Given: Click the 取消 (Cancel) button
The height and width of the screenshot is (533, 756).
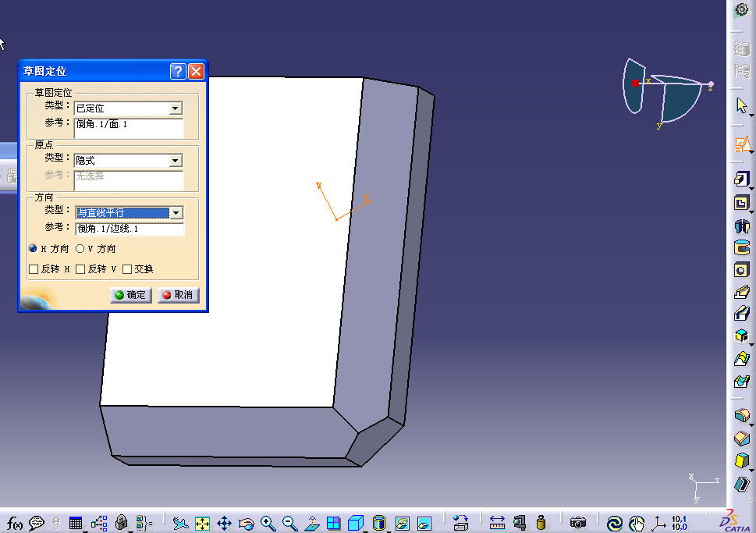Looking at the screenshot, I should tap(178, 295).
